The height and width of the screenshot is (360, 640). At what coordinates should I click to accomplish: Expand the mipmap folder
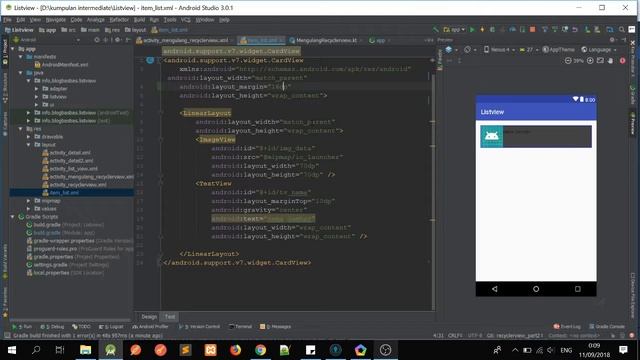[29, 201]
